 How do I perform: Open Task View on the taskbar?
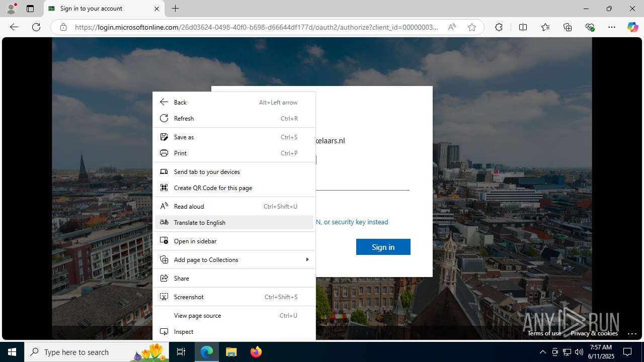[181, 352]
